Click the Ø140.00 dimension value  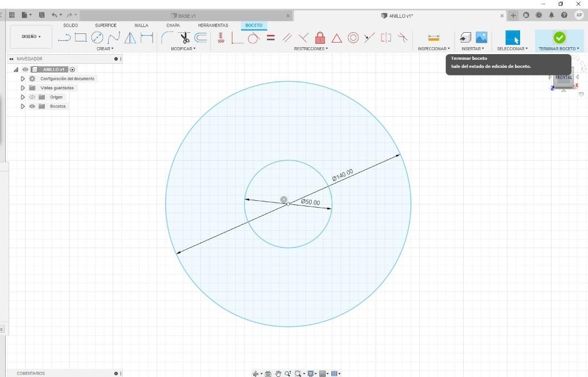point(342,175)
